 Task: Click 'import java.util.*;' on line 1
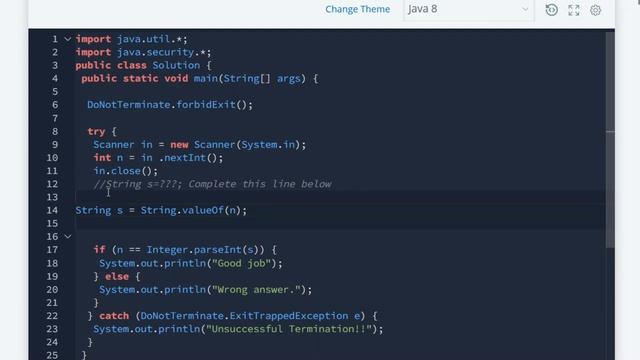coord(131,39)
